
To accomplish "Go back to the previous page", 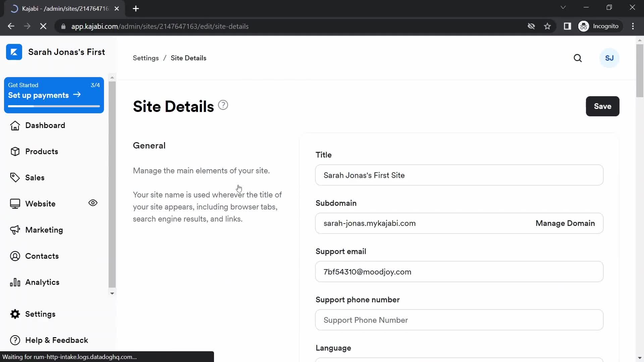I will [x=11, y=26].
